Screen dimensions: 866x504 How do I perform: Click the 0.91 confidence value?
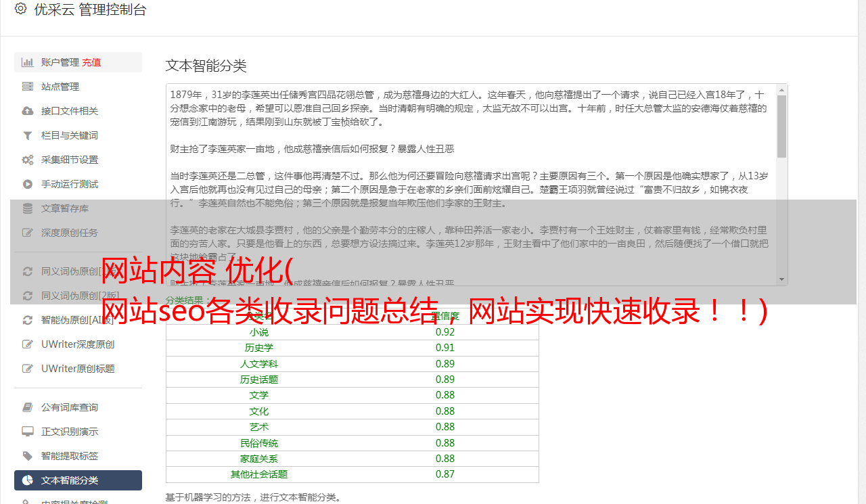point(445,348)
